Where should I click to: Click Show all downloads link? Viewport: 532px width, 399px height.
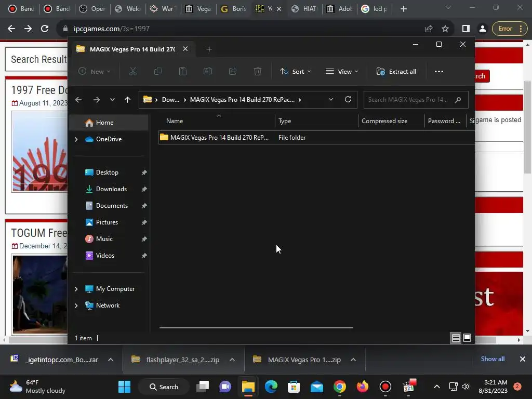(493, 359)
